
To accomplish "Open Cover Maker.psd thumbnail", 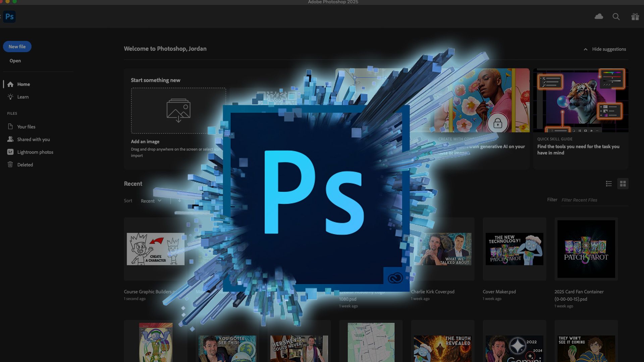I will click(514, 249).
